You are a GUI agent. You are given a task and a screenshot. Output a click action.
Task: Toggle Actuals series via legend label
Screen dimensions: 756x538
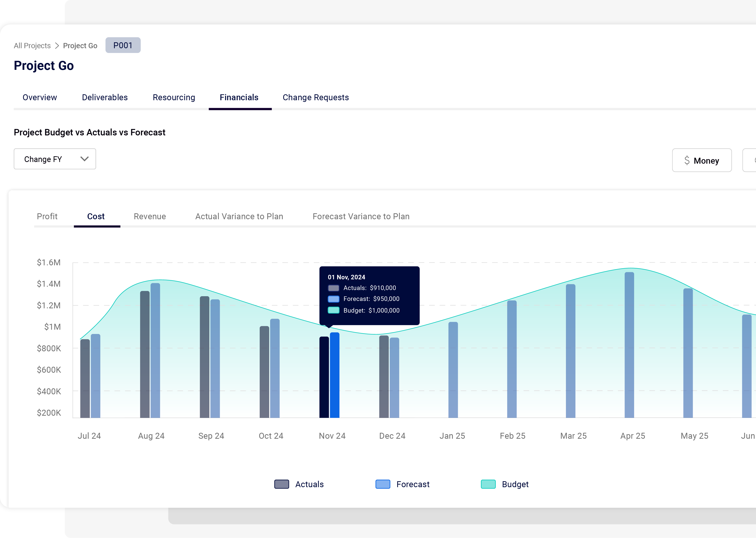309,484
